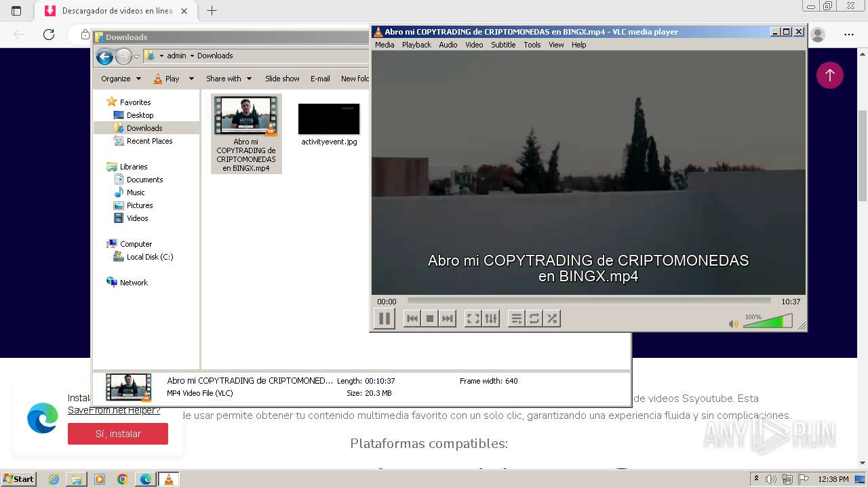Image resolution: width=868 pixels, height=488 pixels.
Task: Select Computer in navigation pane
Action: click(x=136, y=244)
